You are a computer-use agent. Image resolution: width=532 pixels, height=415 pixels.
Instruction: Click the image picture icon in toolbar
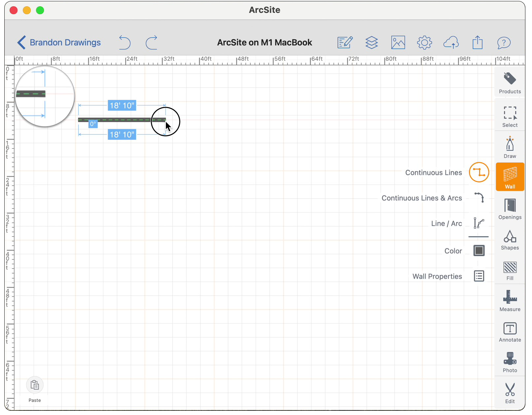click(x=398, y=43)
